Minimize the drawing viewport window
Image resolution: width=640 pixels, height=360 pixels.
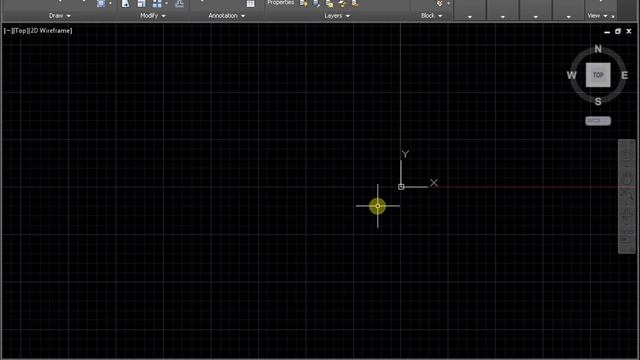click(x=607, y=31)
